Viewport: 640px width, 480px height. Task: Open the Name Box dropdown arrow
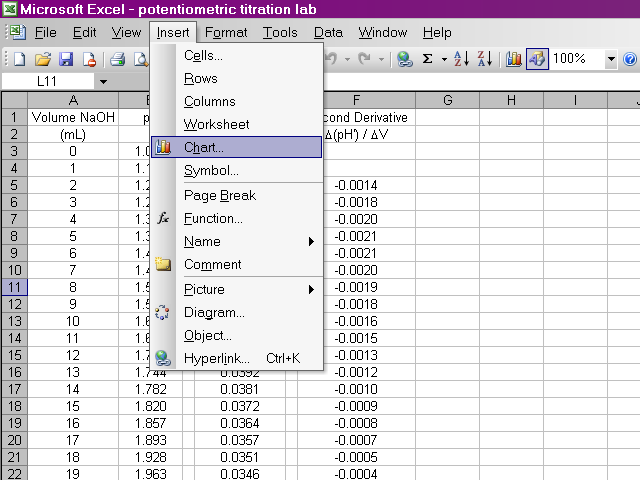pyautogui.click(x=103, y=82)
